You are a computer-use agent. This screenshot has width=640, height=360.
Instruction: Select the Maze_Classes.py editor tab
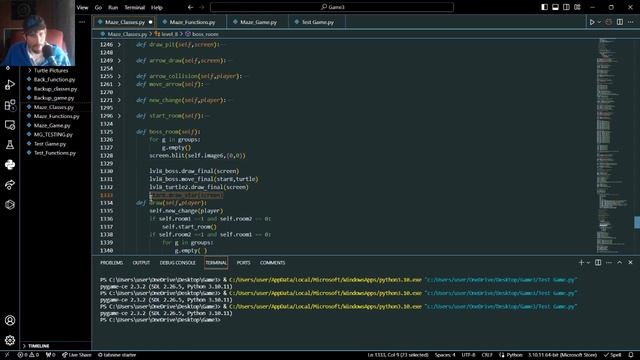click(124, 22)
